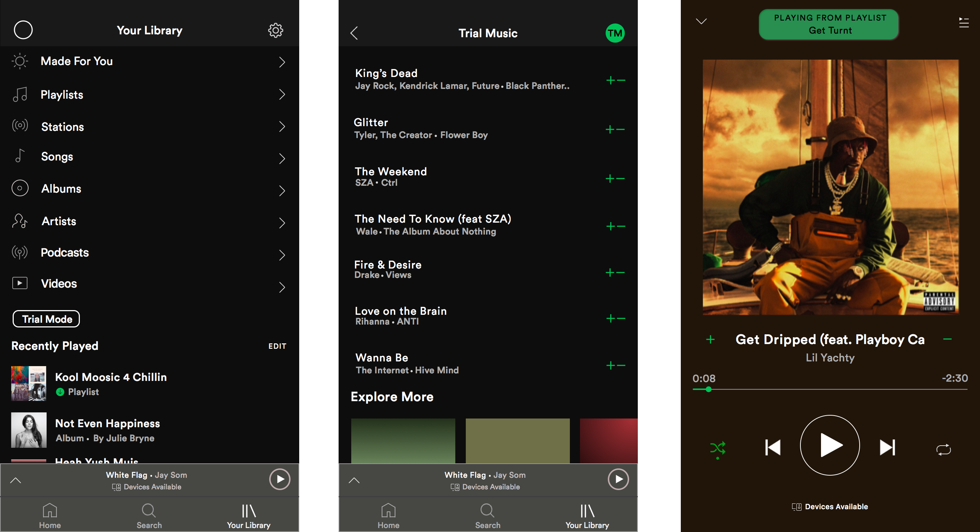Image resolution: width=980 pixels, height=532 pixels.
Task: Switch to Home tab in Your Library screen
Action: 50,516
